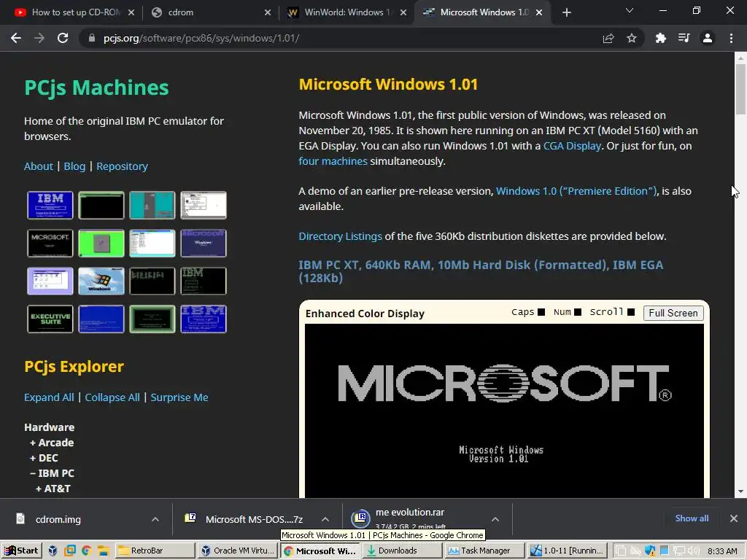Switch to Oracle VM VirtualBox taskbar button

pos(237,551)
